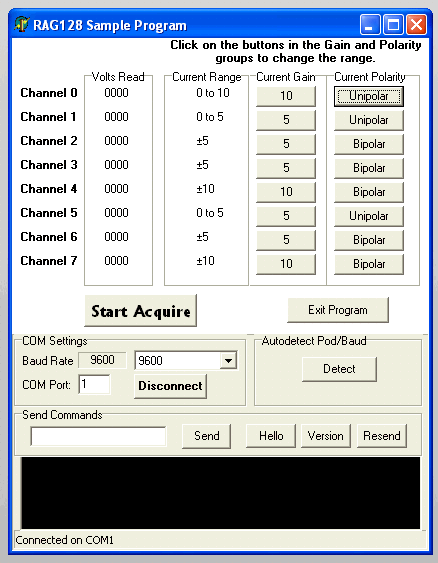Click the Disconnect button

pos(170,386)
